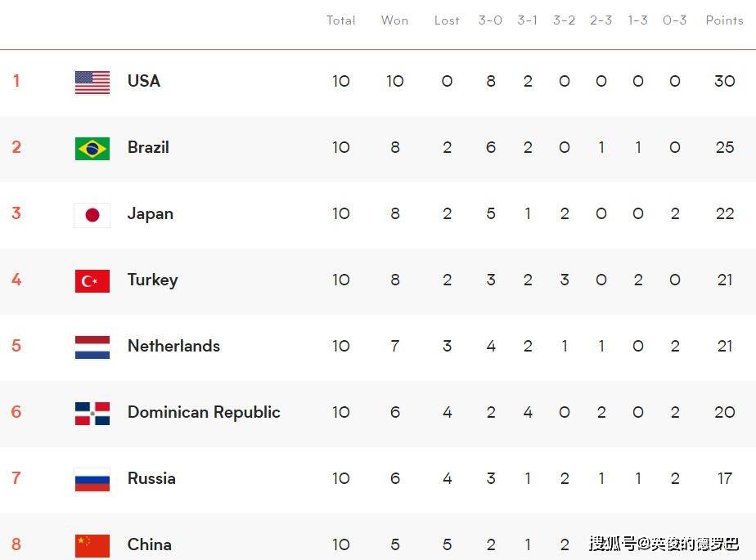The width and height of the screenshot is (756, 560).
Task: Click the Lost column header
Action: (447, 20)
